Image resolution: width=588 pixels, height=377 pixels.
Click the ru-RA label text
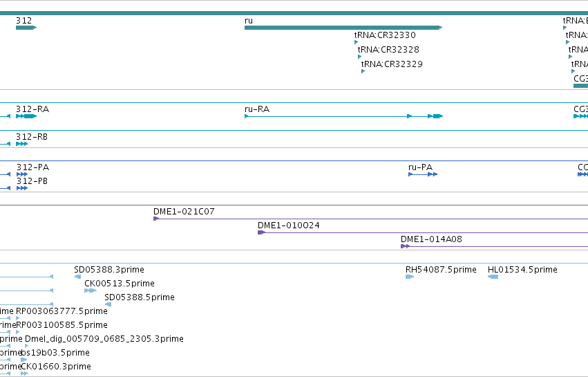pyautogui.click(x=257, y=109)
